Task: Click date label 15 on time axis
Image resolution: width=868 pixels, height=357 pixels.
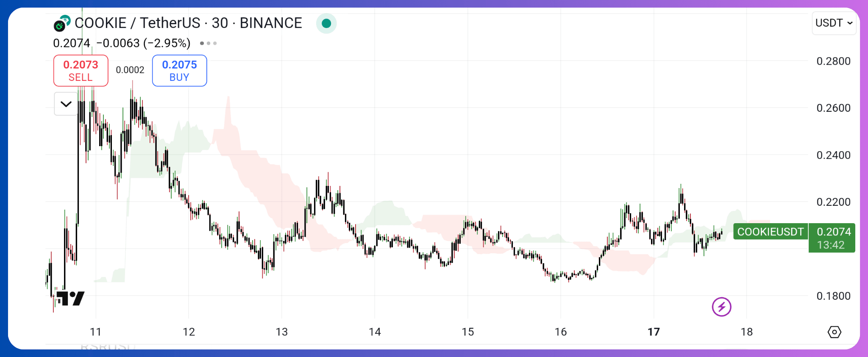Action: pyautogui.click(x=467, y=332)
